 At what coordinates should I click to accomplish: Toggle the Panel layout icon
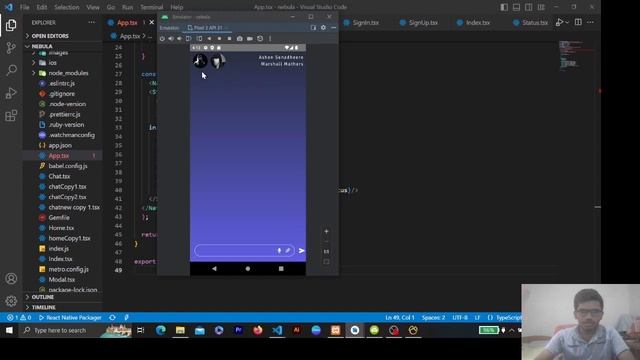[x=516, y=7]
